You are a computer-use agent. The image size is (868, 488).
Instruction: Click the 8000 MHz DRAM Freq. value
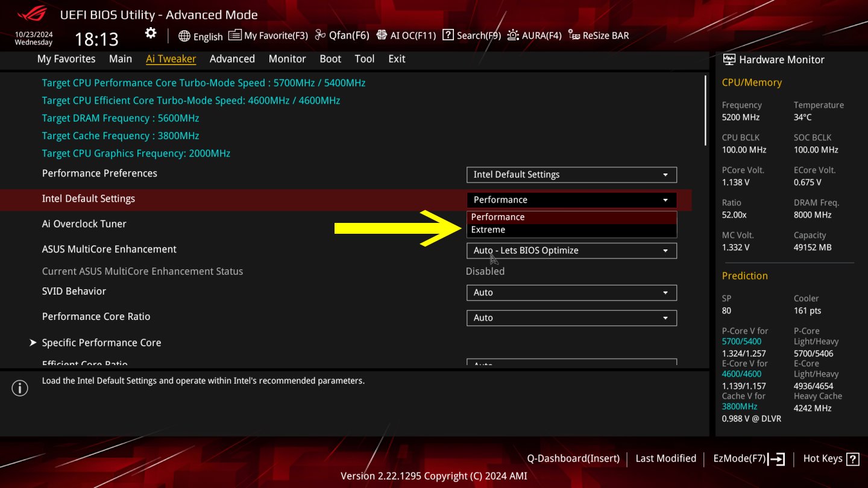coord(813,214)
